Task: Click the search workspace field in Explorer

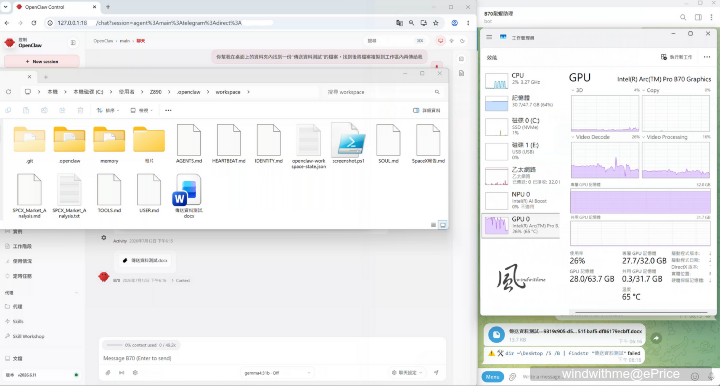Action: pyautogui.click(x=383, y=92)
